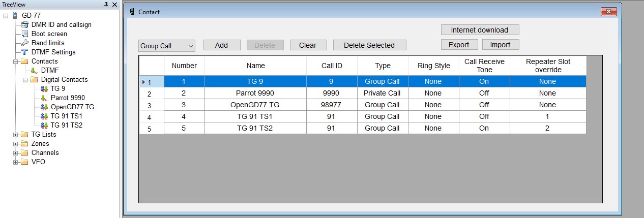
Task: Click the OpenGD77 TG group contact icon
Action: [44, 107]
